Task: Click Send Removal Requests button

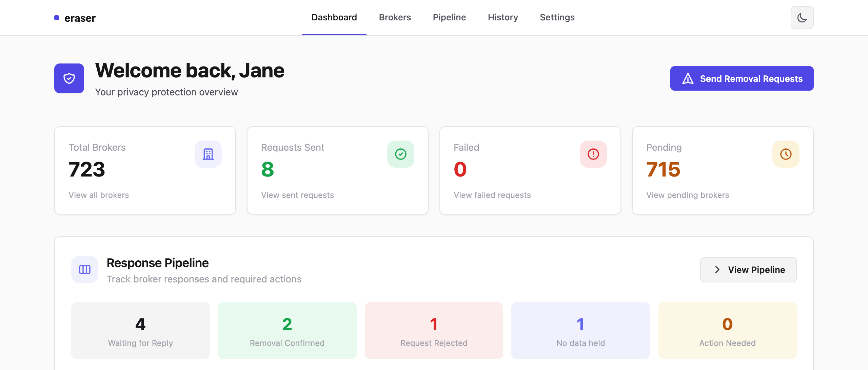Action: pyautogui.click(x=742, y=78)
